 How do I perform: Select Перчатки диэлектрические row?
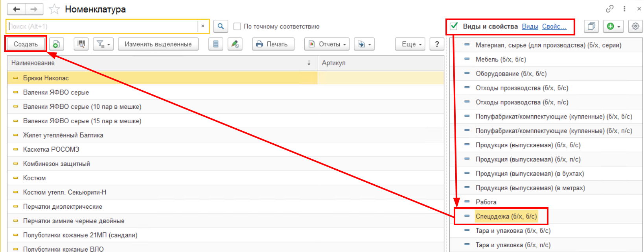click(x=226, y=206)
